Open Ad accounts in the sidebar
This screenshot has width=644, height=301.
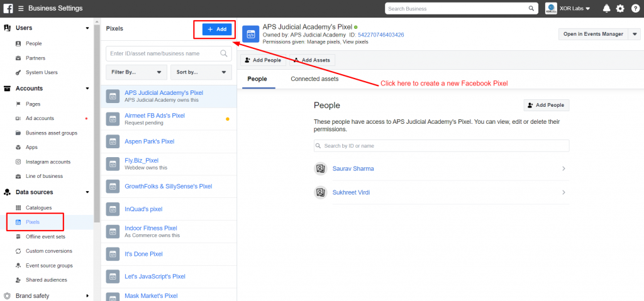tap(40, 118)
